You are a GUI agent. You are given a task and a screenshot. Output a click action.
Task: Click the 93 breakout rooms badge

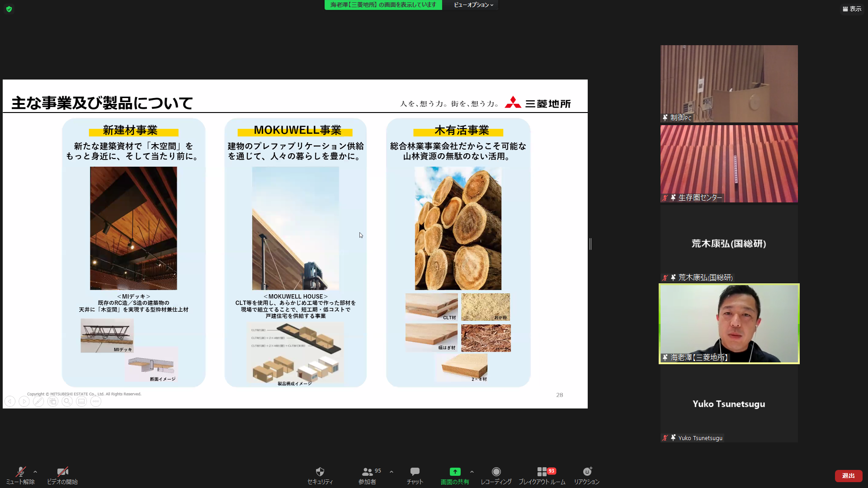coord(552,471)
